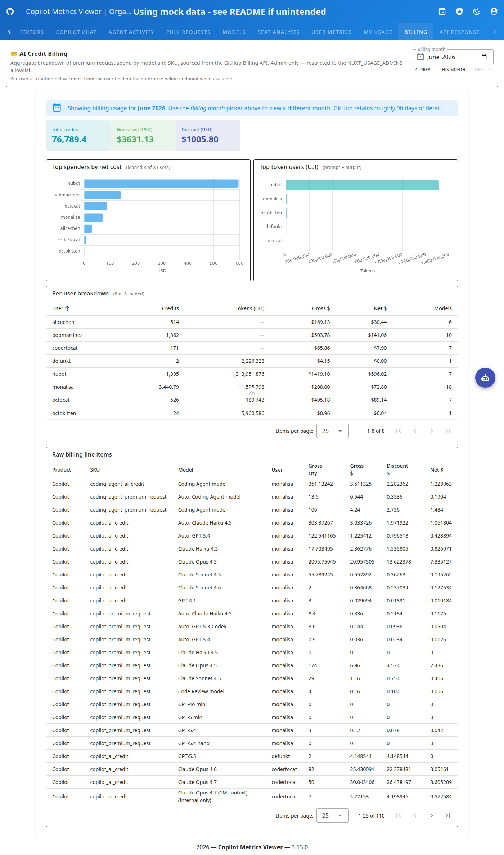Click the Prev month button
The image size is (504, 855).
423,70
